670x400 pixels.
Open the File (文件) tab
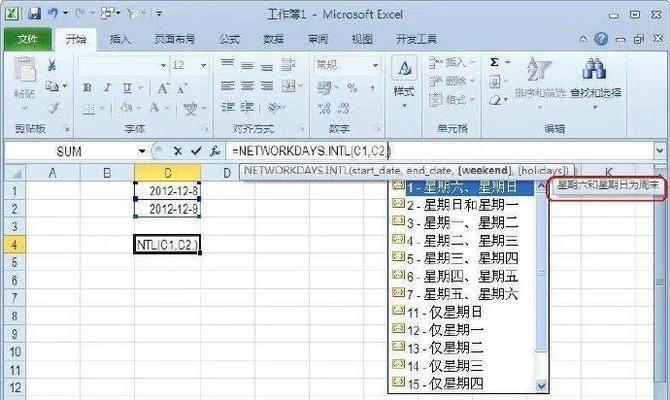click(28, 39)
